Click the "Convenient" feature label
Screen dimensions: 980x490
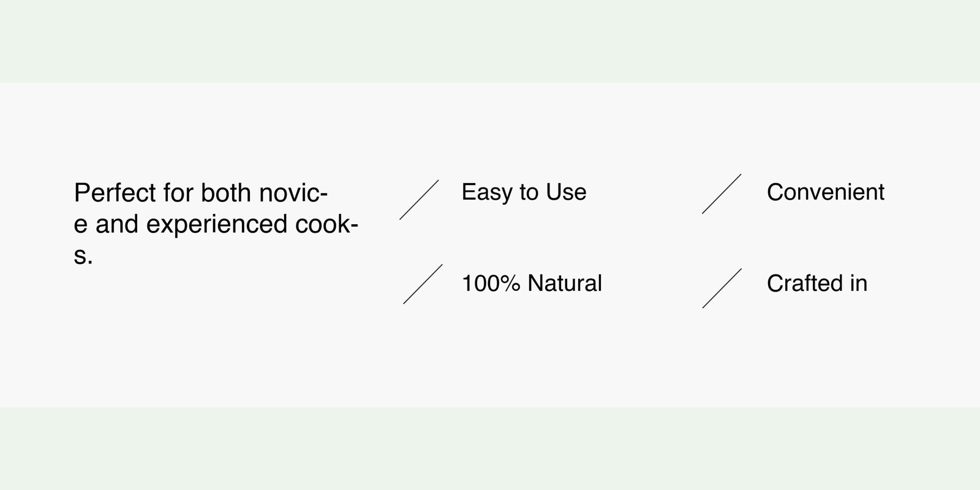(x=825, y=192)
